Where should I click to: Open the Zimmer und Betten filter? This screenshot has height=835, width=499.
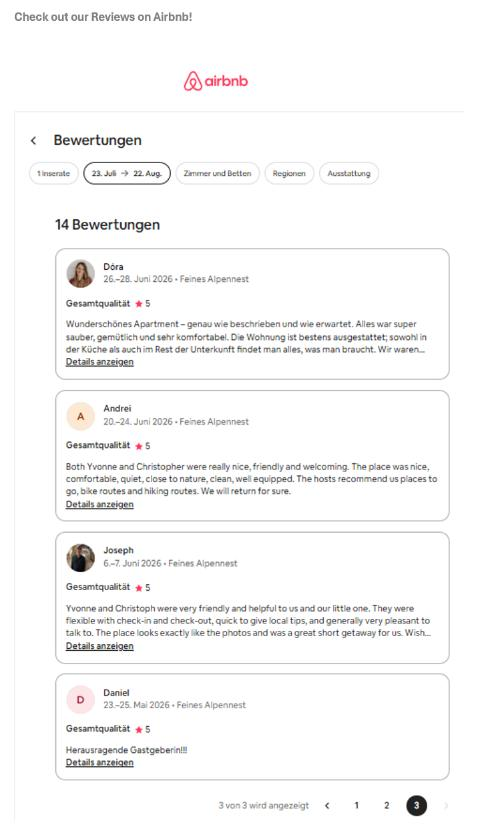217,174
